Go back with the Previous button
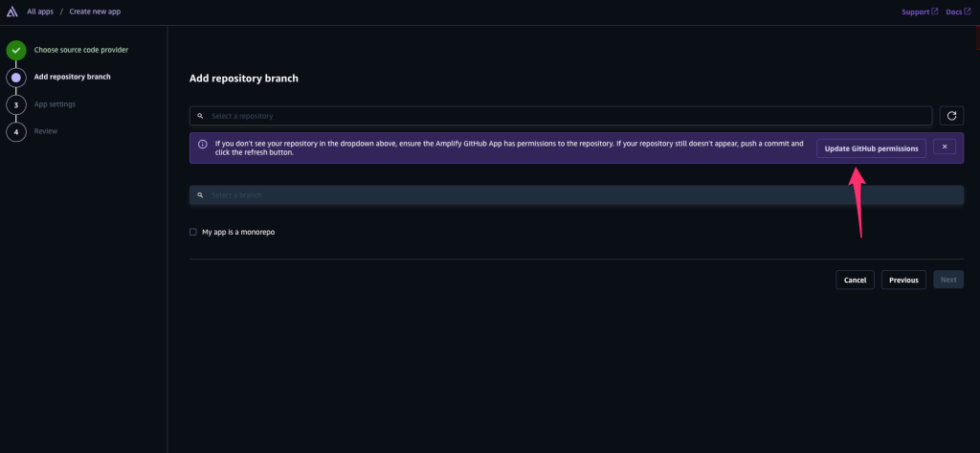Screen dimensions: 980x453 coord(903,280)
